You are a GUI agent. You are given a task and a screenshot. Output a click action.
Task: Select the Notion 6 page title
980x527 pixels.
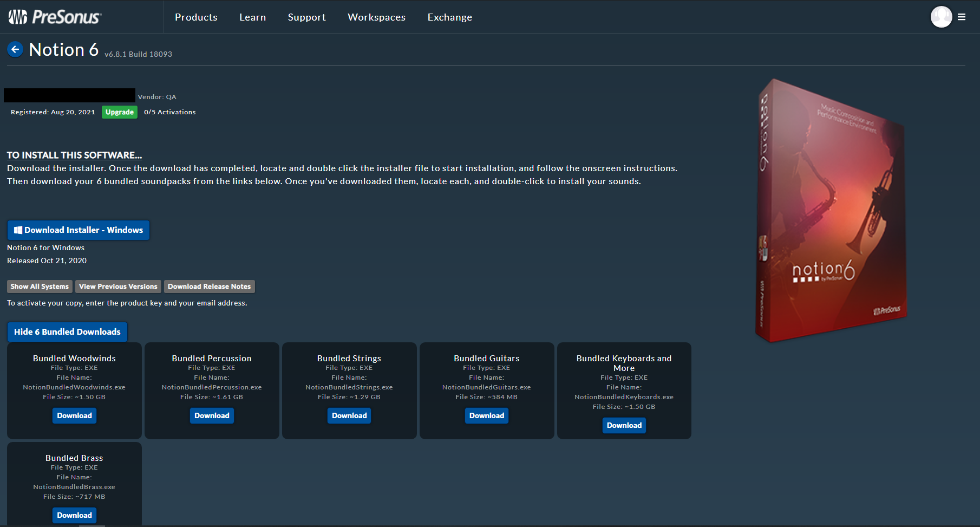click(x=64, y=50)
